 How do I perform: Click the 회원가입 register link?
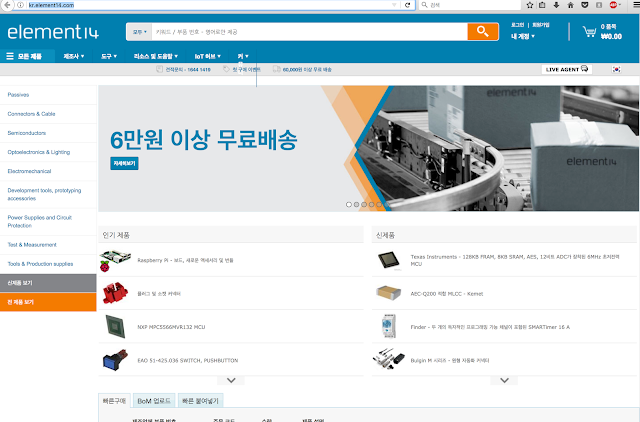[x=540, y=25]
